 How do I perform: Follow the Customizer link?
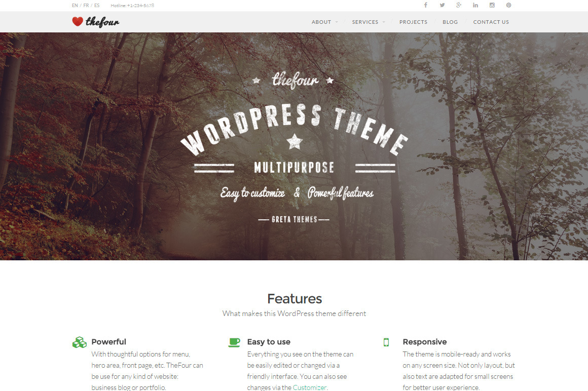click(309, 387)
